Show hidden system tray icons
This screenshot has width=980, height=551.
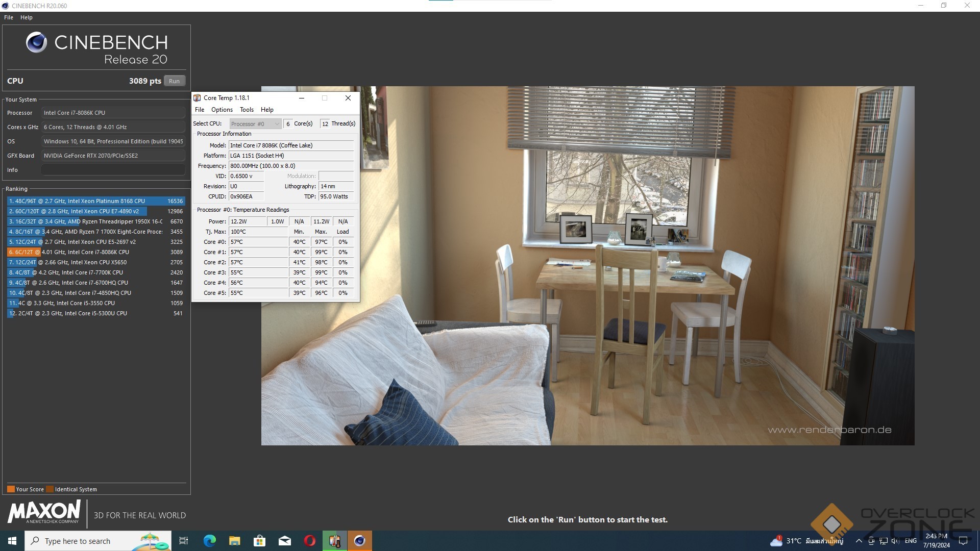[x=859, y=541]
